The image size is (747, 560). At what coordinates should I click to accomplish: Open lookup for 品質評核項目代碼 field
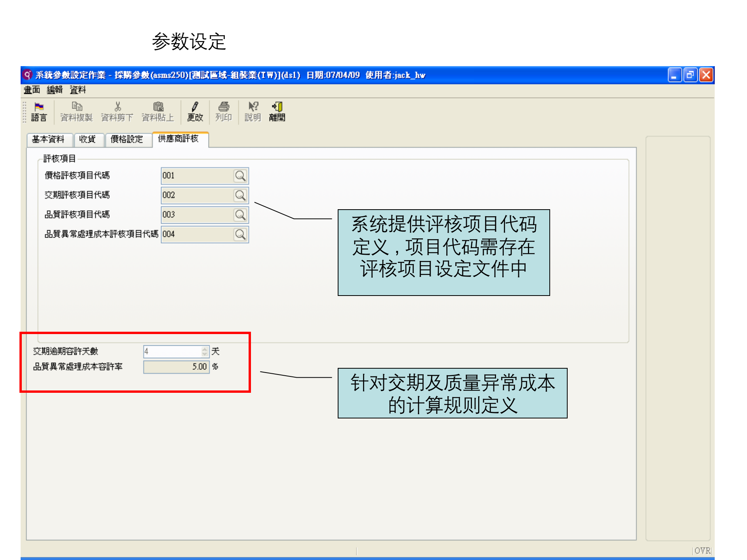[x=241, y=215]
